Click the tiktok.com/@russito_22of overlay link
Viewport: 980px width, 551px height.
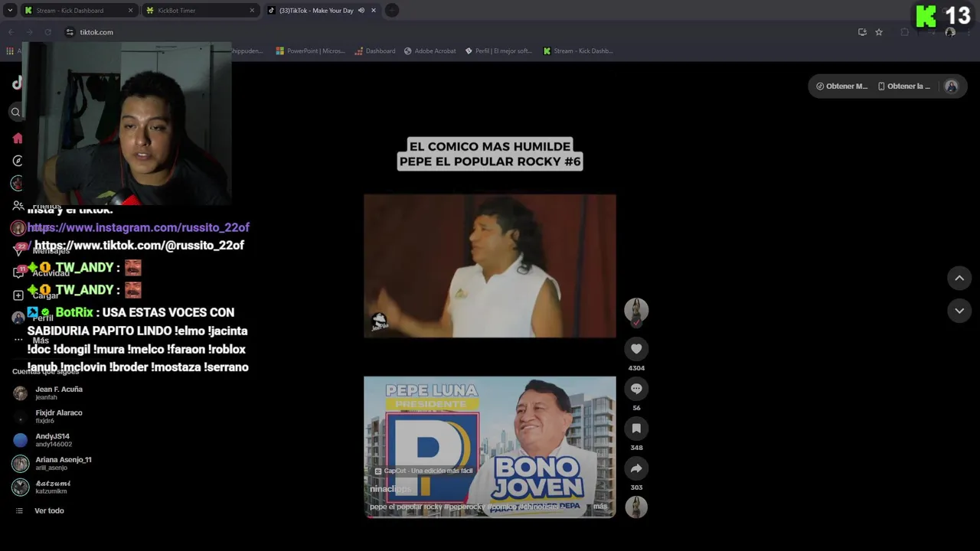(x=139, y=246)
